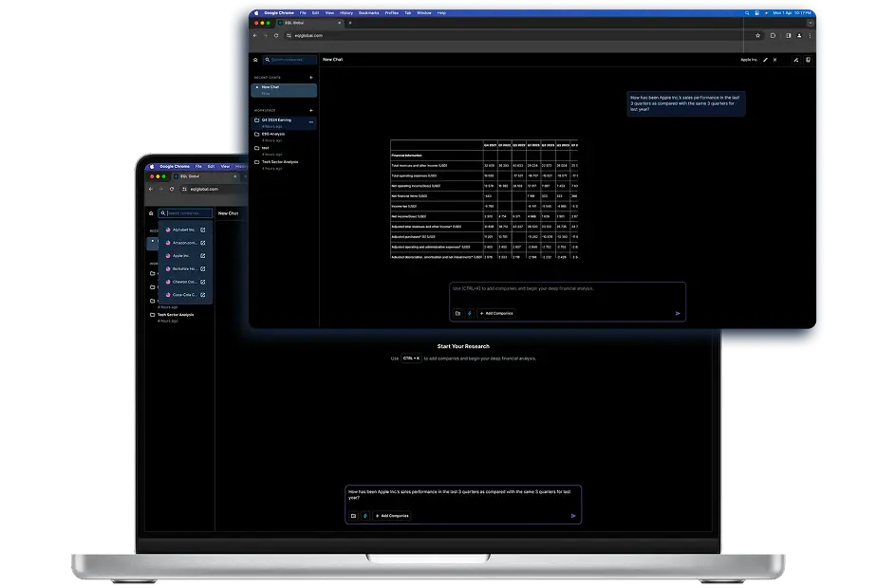Open Alphabet Inc. external link icon in dropdown
Image resolution: width=895 pixels, height=588 pixels.
pos(203,230)
